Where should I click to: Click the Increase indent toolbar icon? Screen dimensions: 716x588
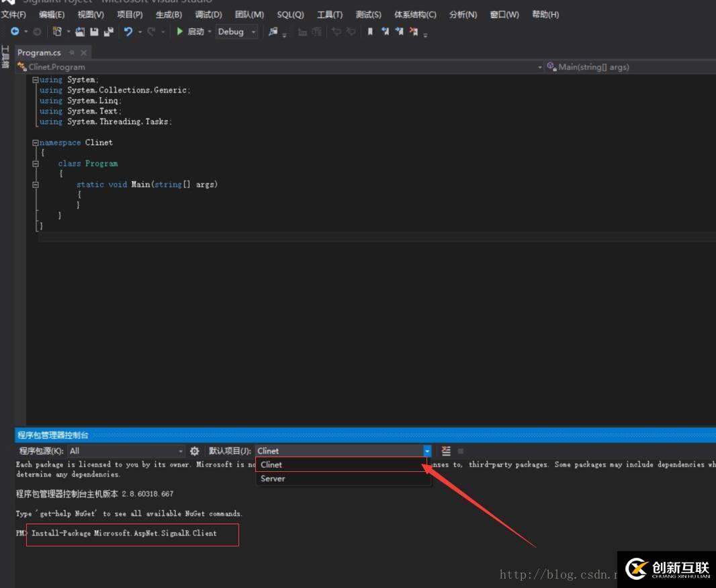[351, 32]
